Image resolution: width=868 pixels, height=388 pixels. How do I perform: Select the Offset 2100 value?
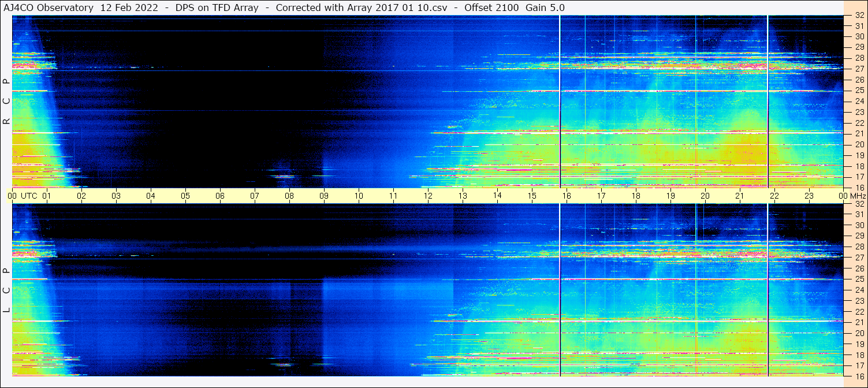click(x=490, y=8)
